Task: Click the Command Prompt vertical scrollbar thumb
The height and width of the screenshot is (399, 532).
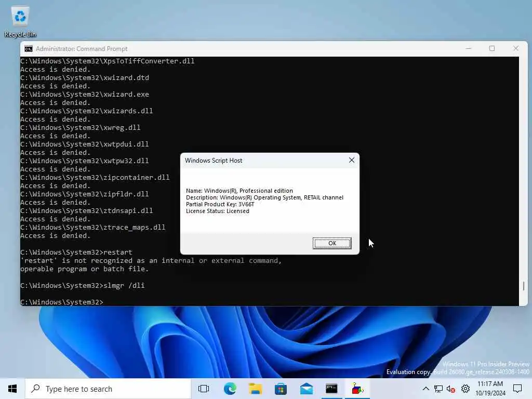Action: (524, 286)
